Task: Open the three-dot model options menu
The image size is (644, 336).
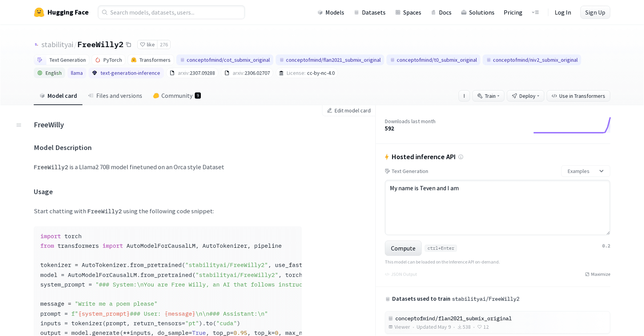Action: pos(464,96)
